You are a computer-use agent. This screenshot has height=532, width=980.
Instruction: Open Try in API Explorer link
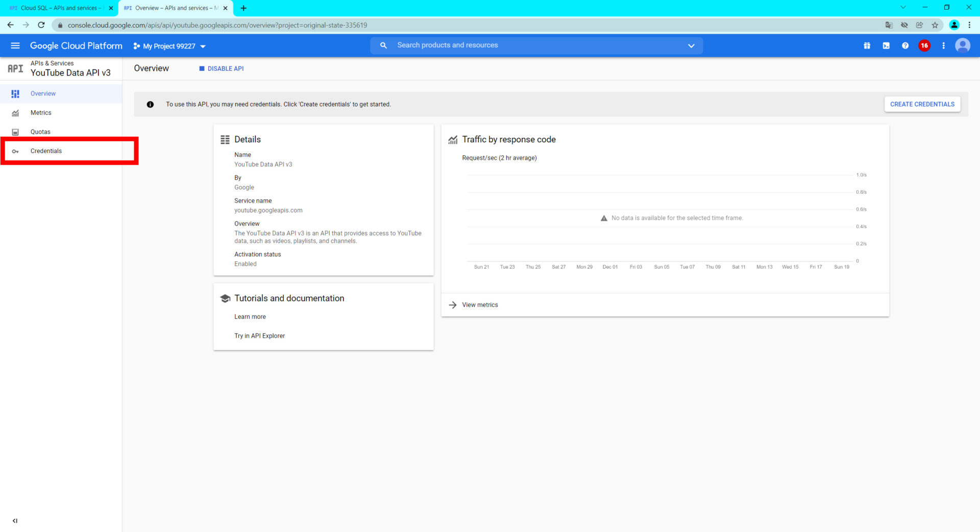point(259,336)
